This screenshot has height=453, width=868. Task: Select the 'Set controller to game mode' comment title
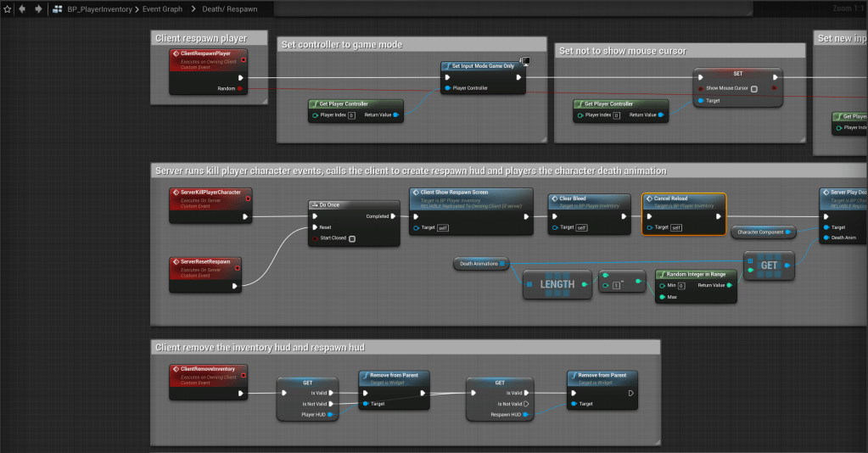(342, 45)
